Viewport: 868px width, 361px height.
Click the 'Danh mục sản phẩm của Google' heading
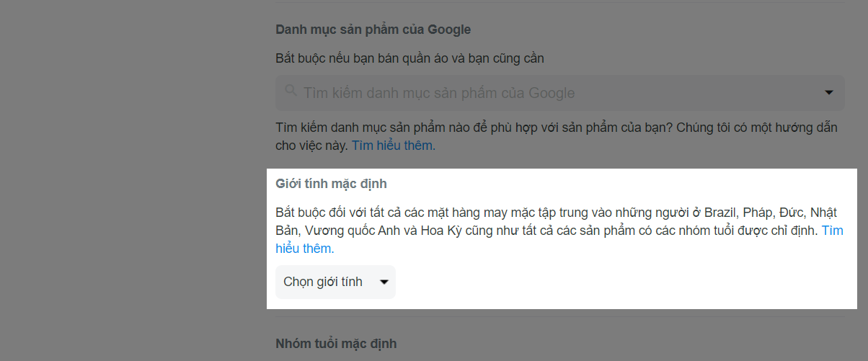(373, 30)
